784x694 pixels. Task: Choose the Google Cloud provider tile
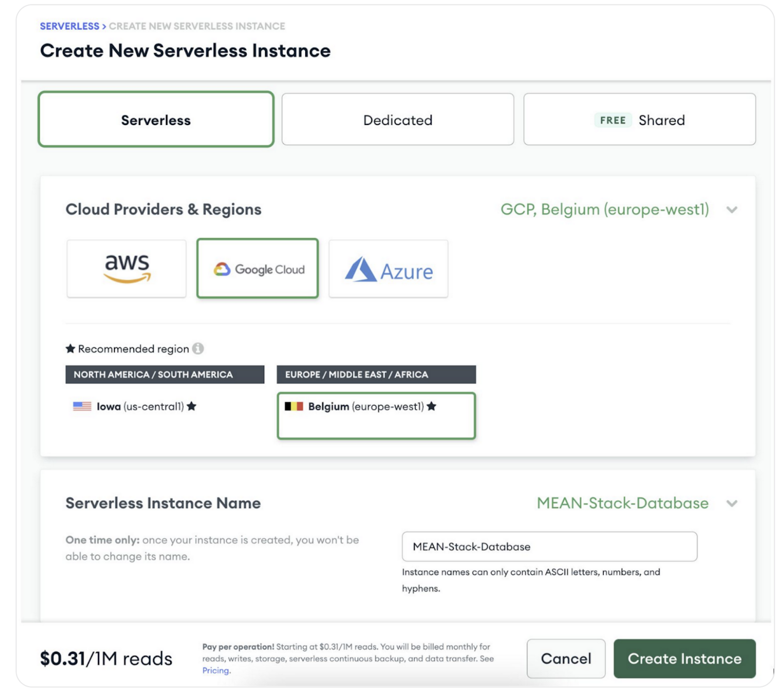point(258,269)
